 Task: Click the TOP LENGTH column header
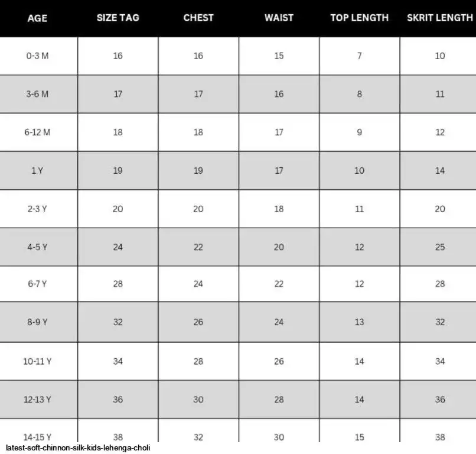tap(360, 18)
